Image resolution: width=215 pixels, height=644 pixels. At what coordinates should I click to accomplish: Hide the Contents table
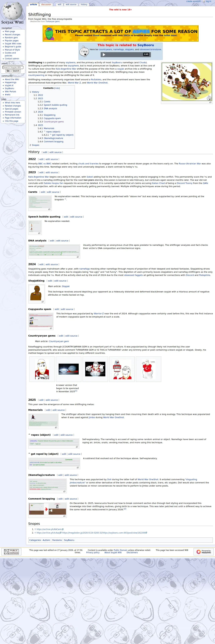57,88
